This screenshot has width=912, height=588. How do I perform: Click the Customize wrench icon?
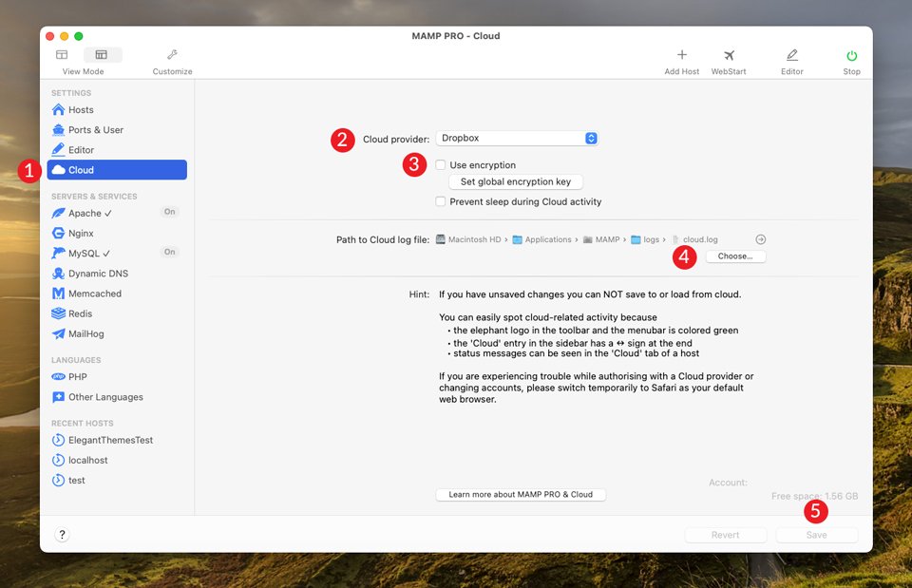172,55
